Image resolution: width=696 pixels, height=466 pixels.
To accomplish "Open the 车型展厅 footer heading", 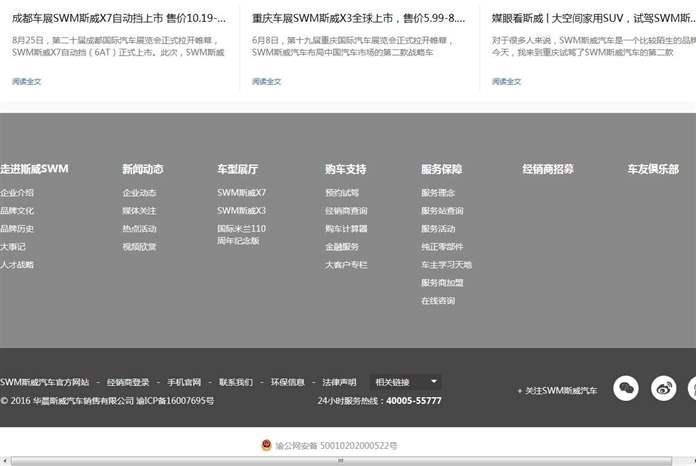I will tap(237, 169).
